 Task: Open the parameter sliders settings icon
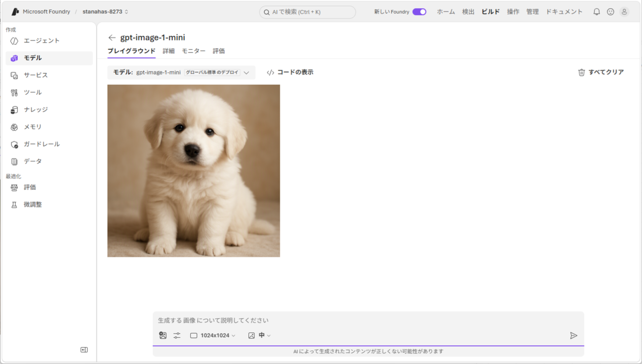coord(177,335)
